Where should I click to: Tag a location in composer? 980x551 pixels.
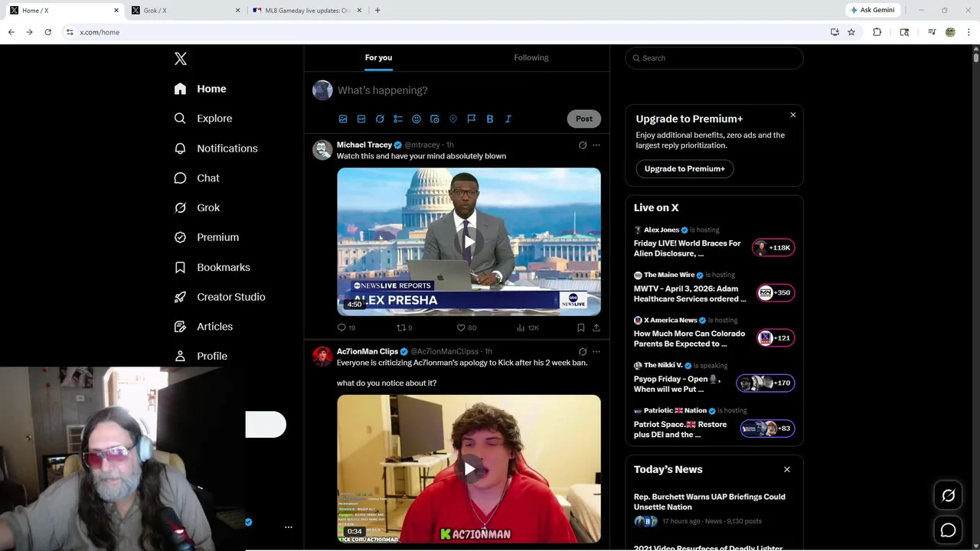453,119
